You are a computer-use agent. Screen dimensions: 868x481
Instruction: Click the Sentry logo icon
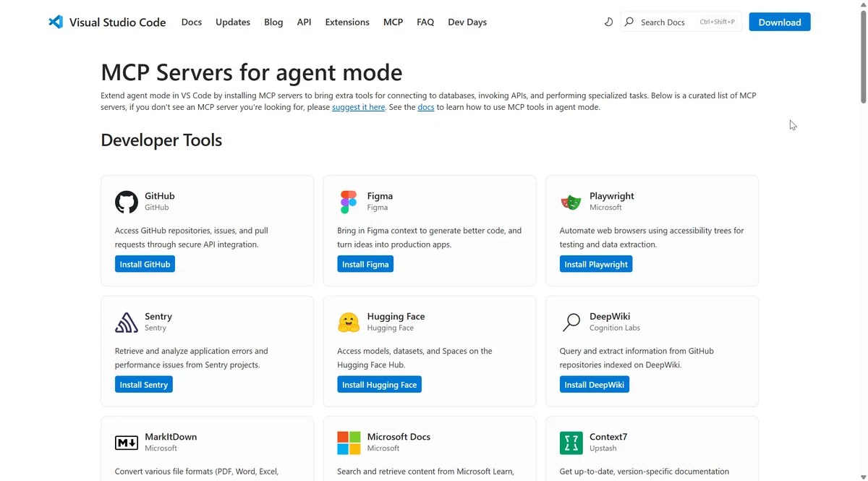pyautogui.click(x=127, y=323)
